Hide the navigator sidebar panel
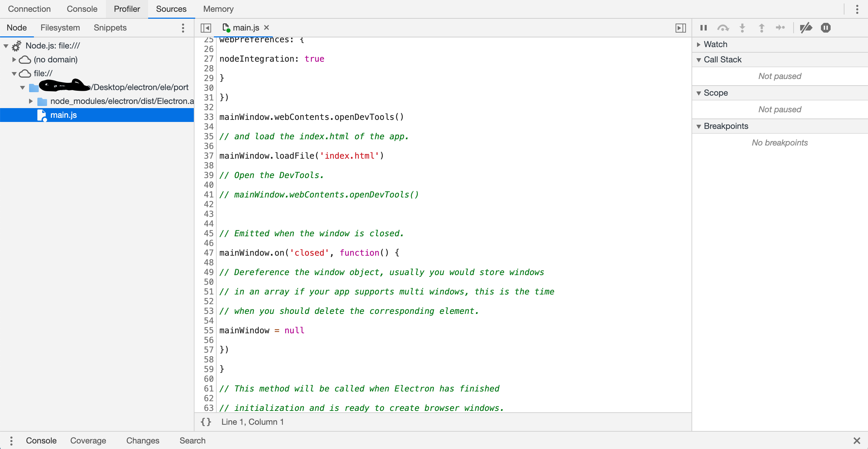The image size is (868, 449). point(206,28)
